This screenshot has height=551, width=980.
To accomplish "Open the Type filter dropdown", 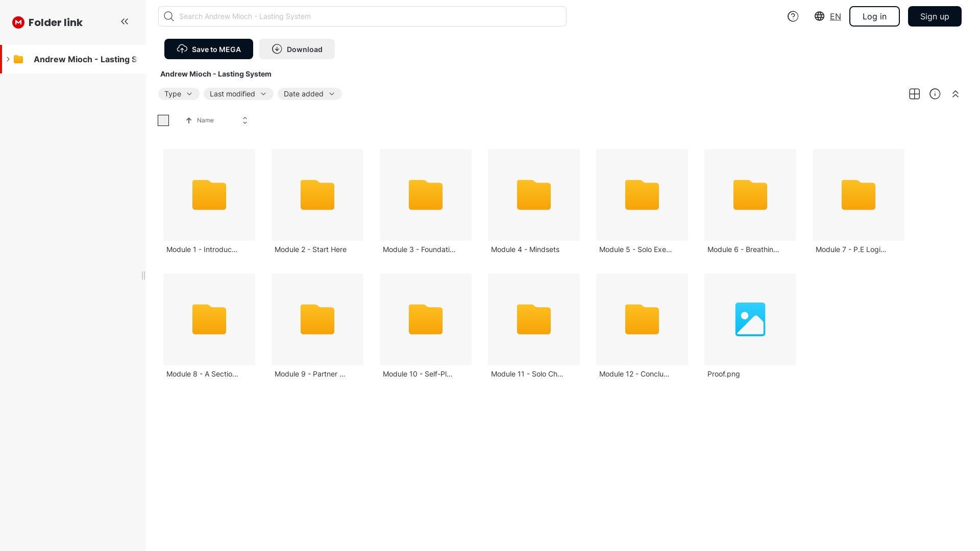I will coord(178,94).
